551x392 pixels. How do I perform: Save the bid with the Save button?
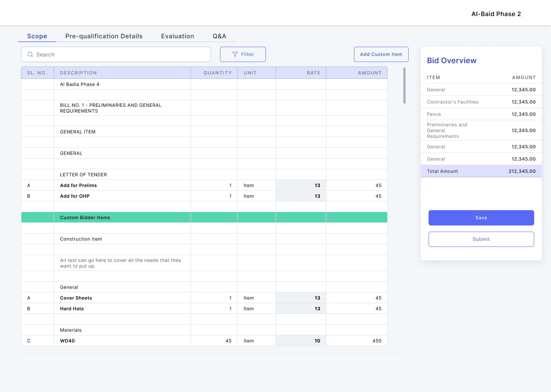click(481, 217)
